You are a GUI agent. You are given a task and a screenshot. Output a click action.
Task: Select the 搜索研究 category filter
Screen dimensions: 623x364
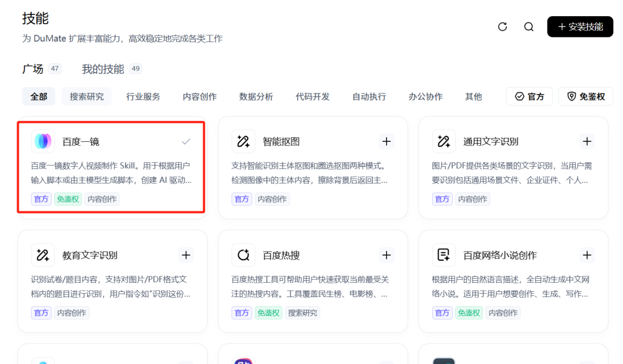click(x=87, y=96)
